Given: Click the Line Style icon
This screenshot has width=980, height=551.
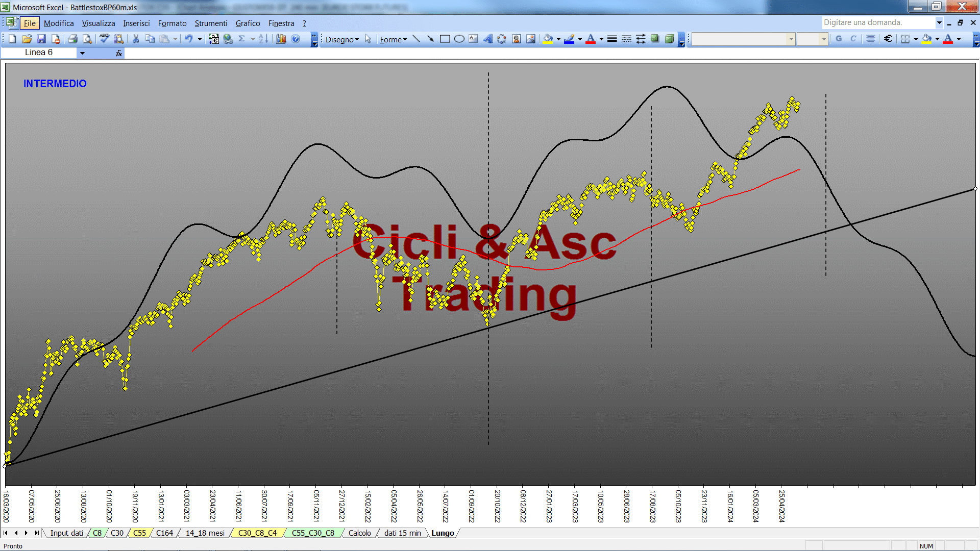Looking at the screenshot, I should 612,39.
